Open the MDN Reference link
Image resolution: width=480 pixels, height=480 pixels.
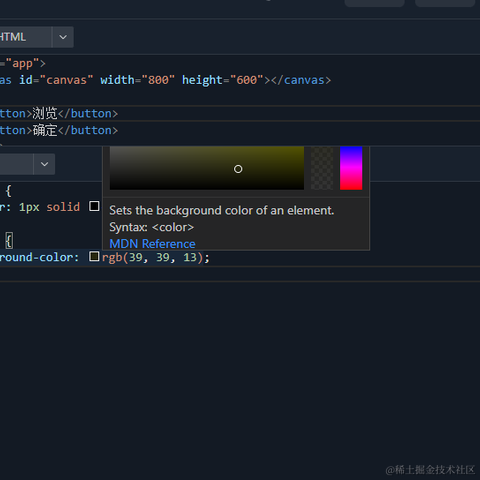click(152, 244)
